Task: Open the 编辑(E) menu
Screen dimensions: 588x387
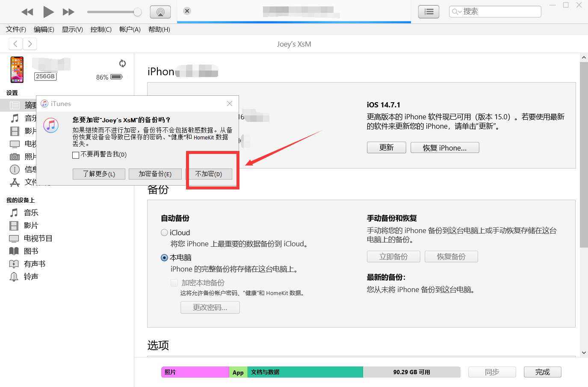Action: (x=44, y=30)
